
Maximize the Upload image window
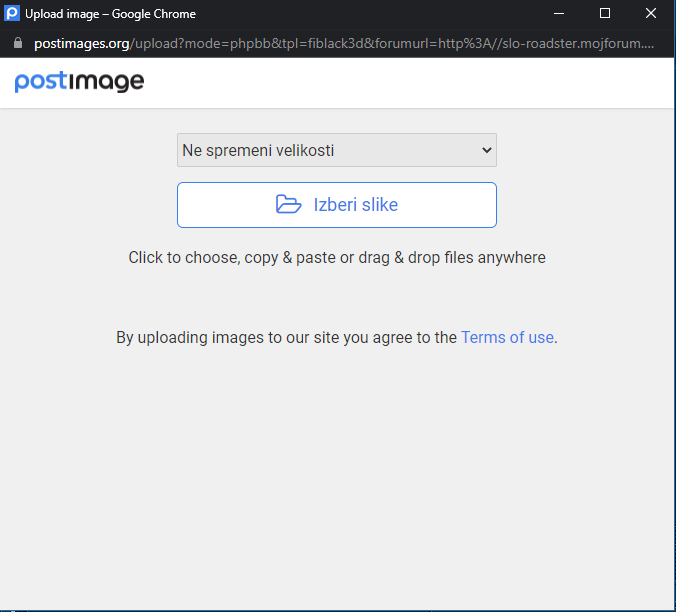[x=605, y=13]
